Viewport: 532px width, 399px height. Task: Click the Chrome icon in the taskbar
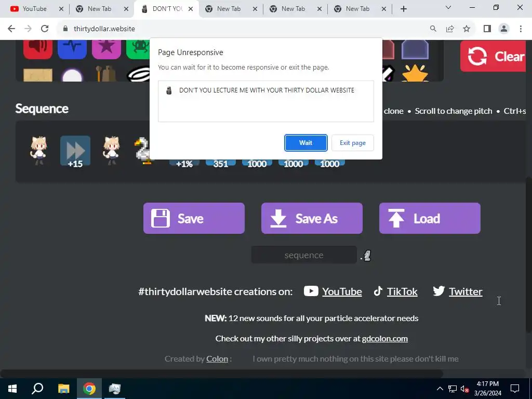click(x=89, y=389)
